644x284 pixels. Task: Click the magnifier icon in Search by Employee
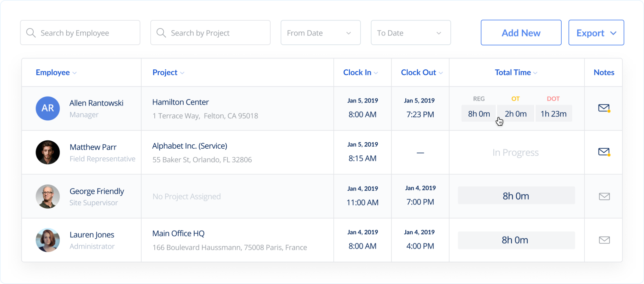[x=31, y=32]
